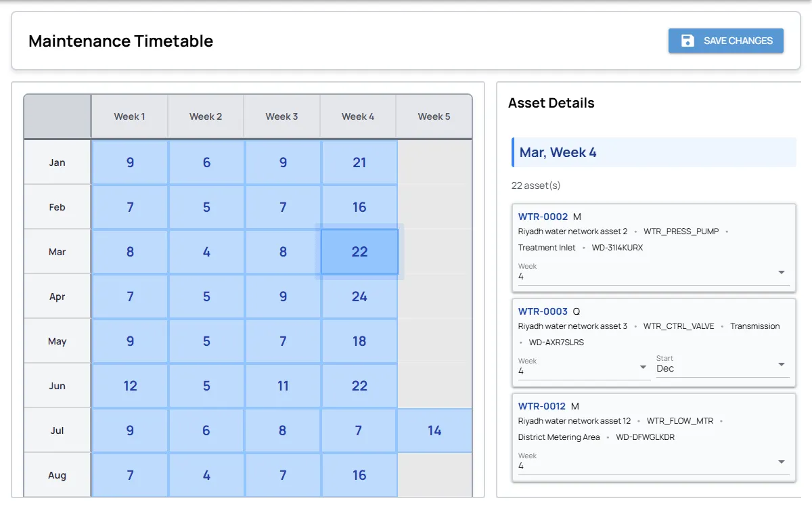This screenshot has width=812, height=509.
Task: Select Jun Week 1 cell showing 12
Action: (130, 386)
